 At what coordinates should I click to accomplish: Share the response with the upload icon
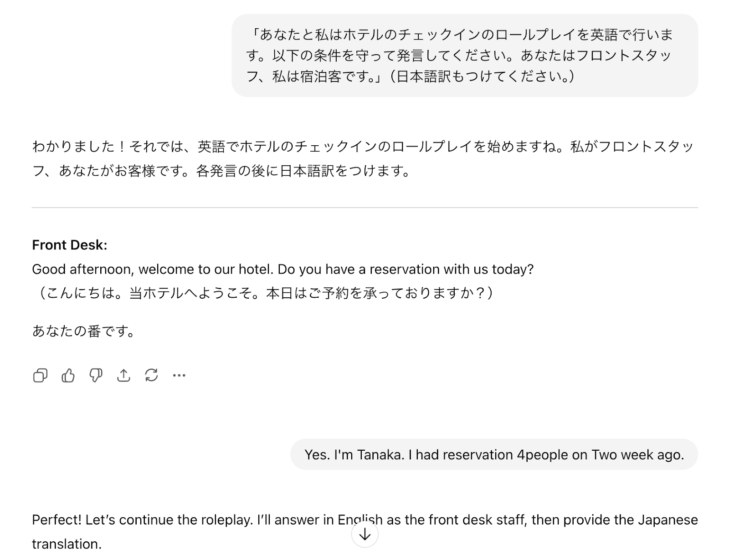click(123, 376)
